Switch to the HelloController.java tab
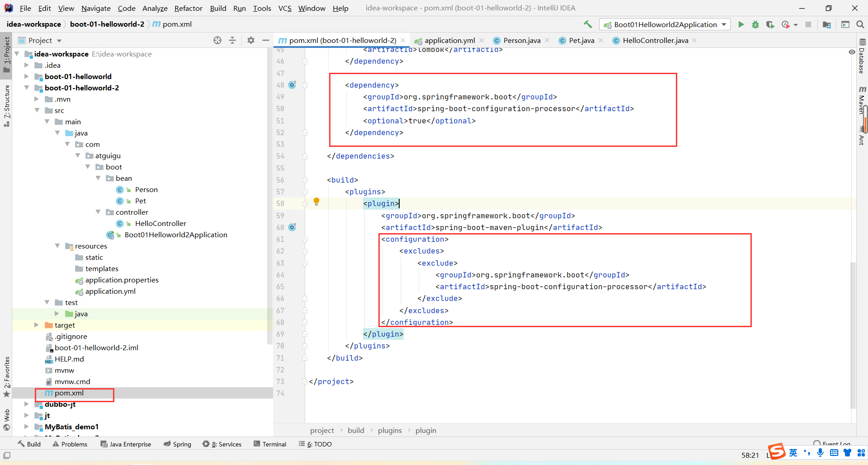This screenshot has height=465, width=868. pos(655,40)
